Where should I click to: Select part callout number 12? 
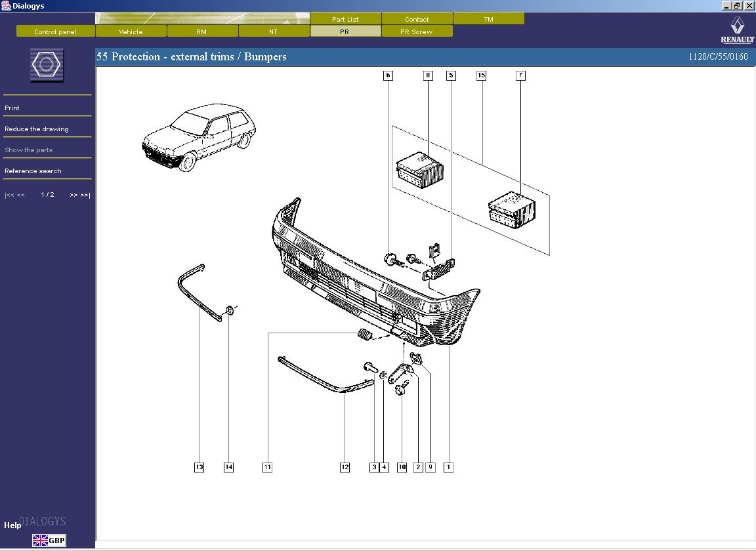(345, 467)
